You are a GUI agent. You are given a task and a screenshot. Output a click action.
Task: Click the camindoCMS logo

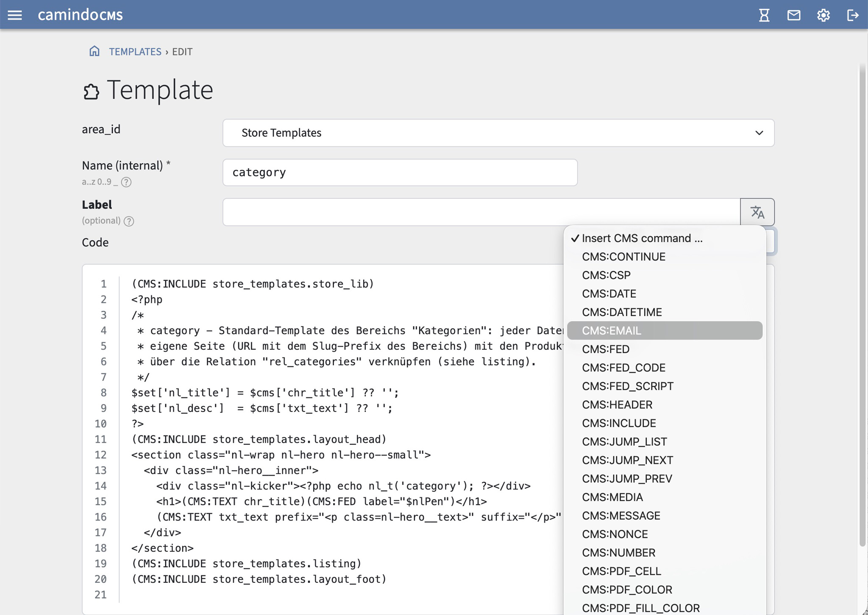(80, 15)
